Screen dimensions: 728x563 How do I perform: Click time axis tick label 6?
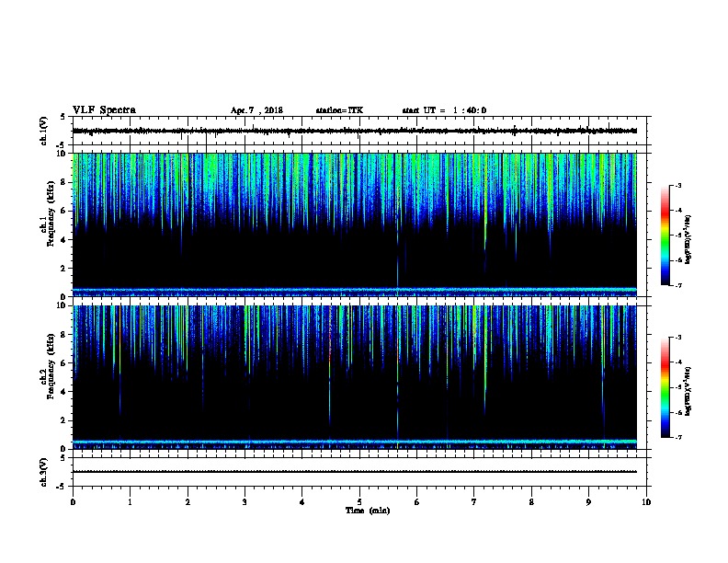[x=417, y=502]
